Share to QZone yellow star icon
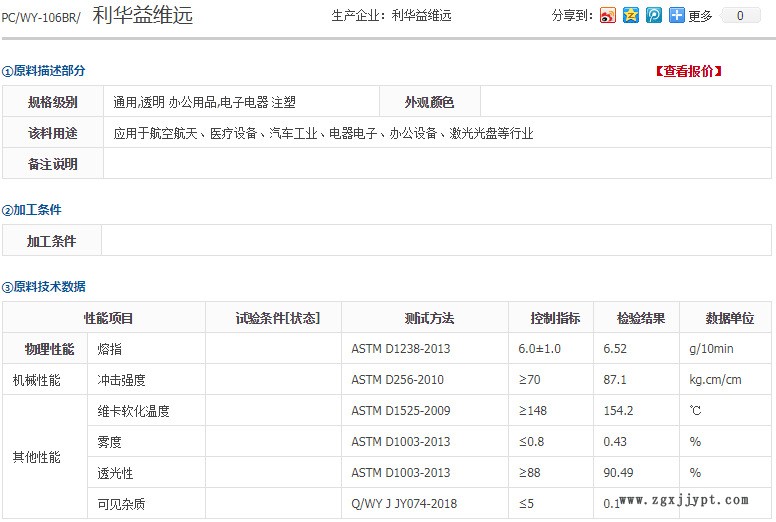Screen dimensions: 776x522 (x=631, y=15)
